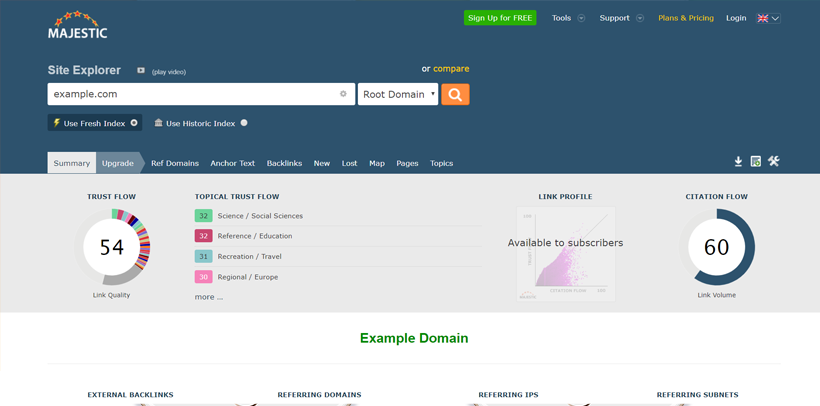Click Recreation / Travel text
Image resolution: width=820 pixels, height=406 pixels.
point(249,256)
